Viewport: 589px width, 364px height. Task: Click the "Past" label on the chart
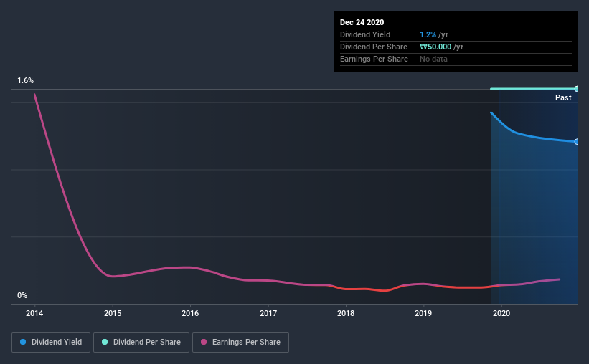click(x=563, y=97)
